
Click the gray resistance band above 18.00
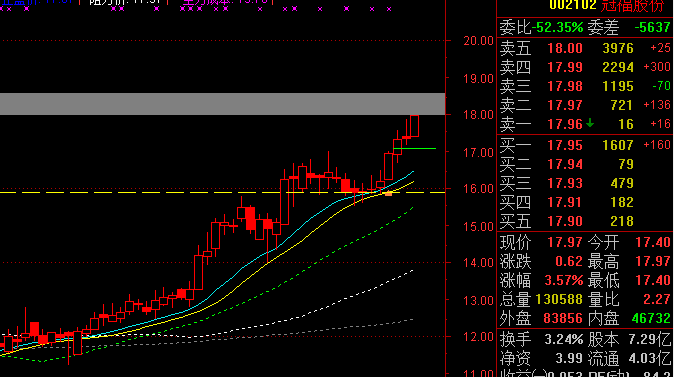click(222, 104)
